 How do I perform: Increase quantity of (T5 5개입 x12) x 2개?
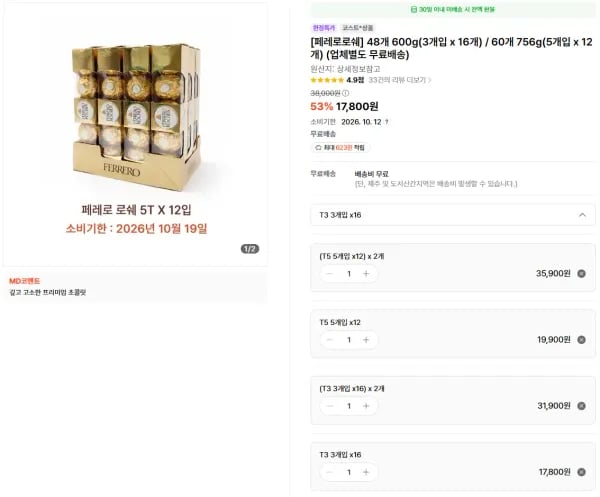tap(366, 274)
